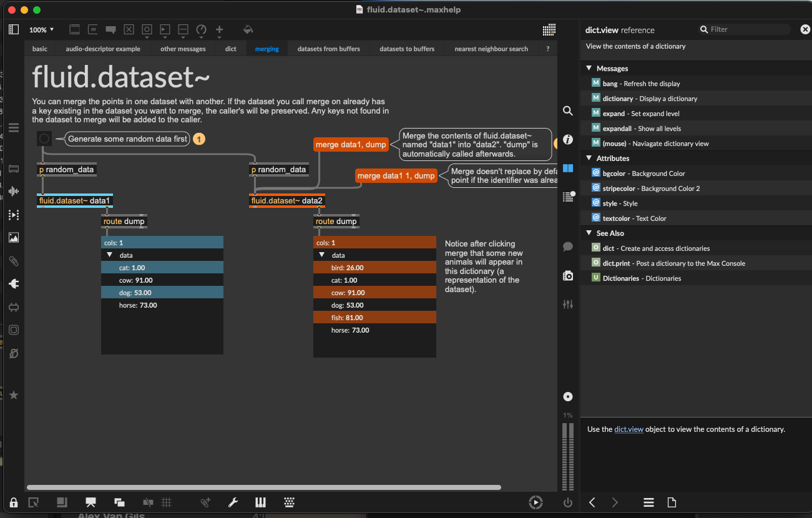The image size is (812, 518).
Task: Open the speech bubble icon in right sidebar
Action: (x=568, y=247)
